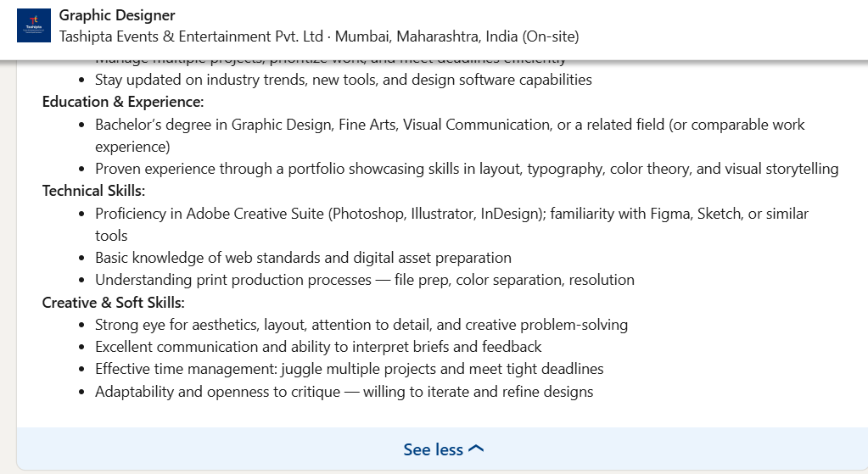Viewport: 868px width, 474px height.
Task: Click the Creative & Soft Skills heading
Action: pyautogui.click(x=113, y=302)
